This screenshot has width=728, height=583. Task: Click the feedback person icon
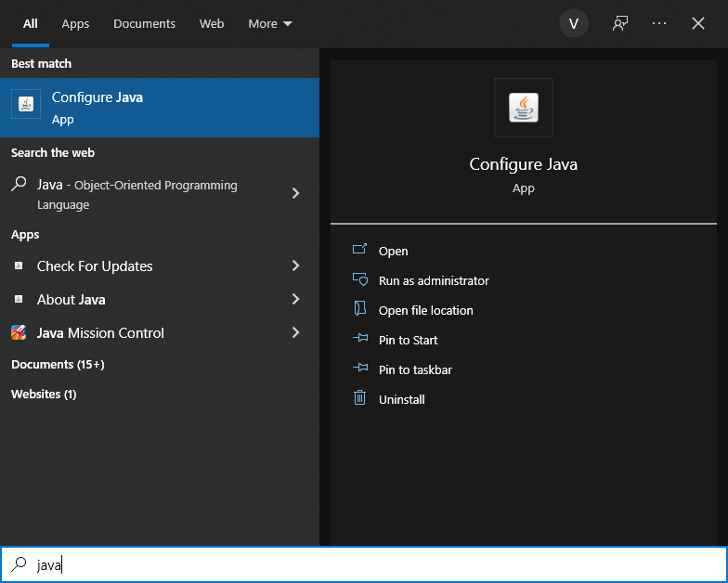620,23
